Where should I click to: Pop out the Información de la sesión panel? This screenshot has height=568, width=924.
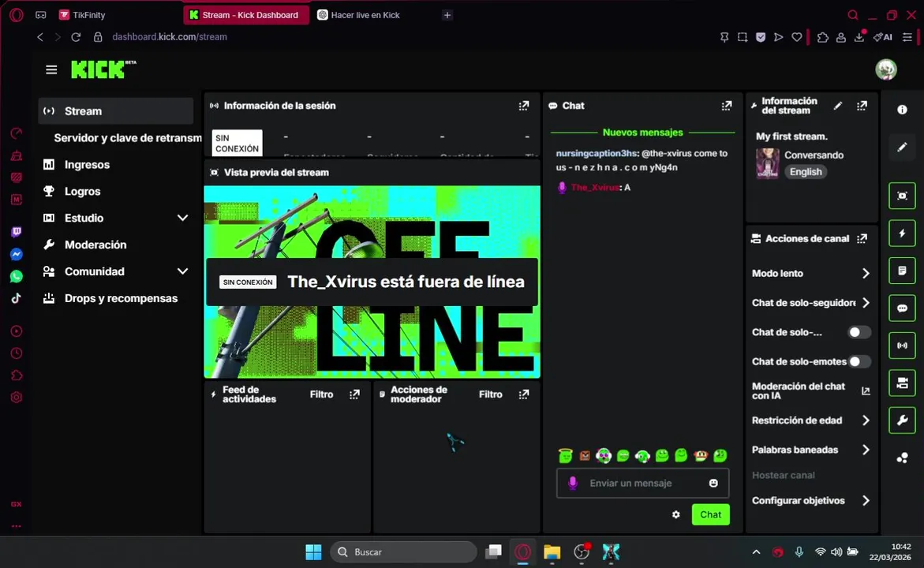click(523, 106)
